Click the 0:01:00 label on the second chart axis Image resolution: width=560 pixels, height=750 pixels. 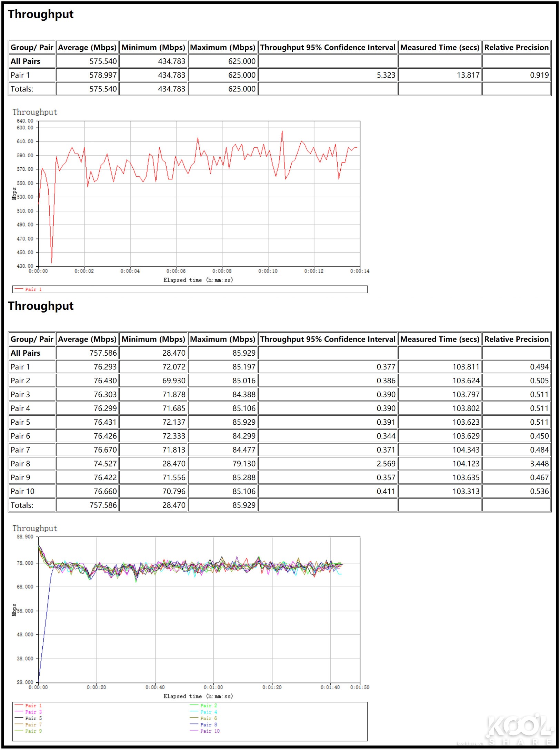(213, 687)
